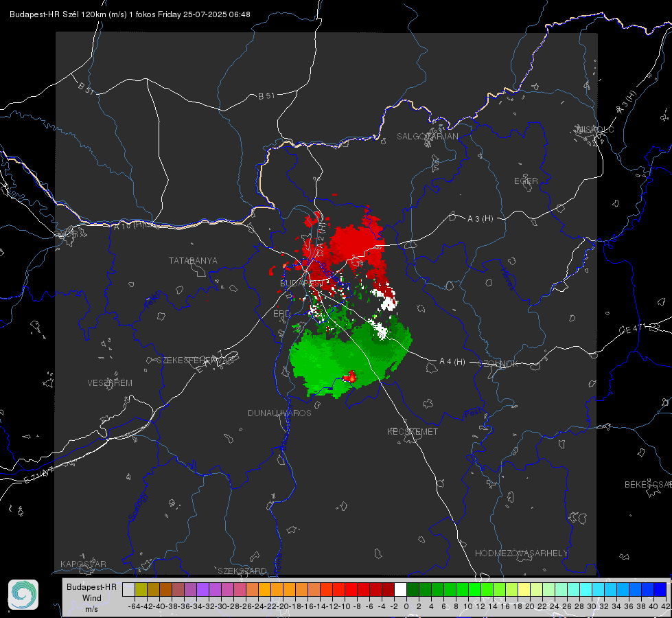Select the dark green swatch right of 0

[413, 589]
